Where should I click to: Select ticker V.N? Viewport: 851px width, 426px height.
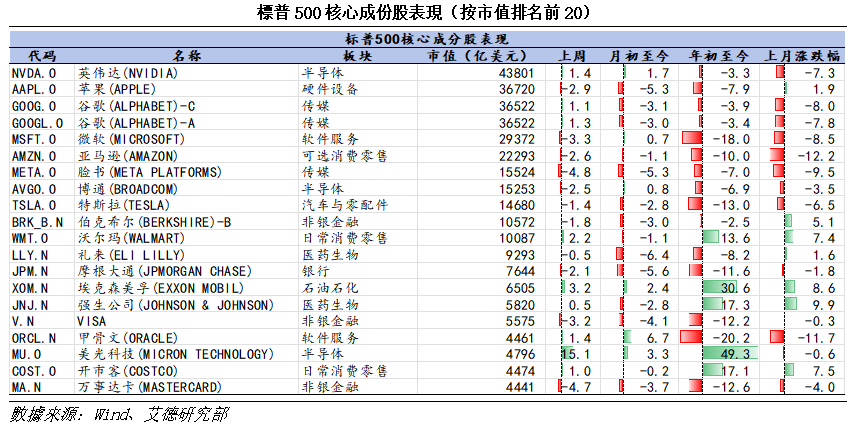[x=23, y=321]
